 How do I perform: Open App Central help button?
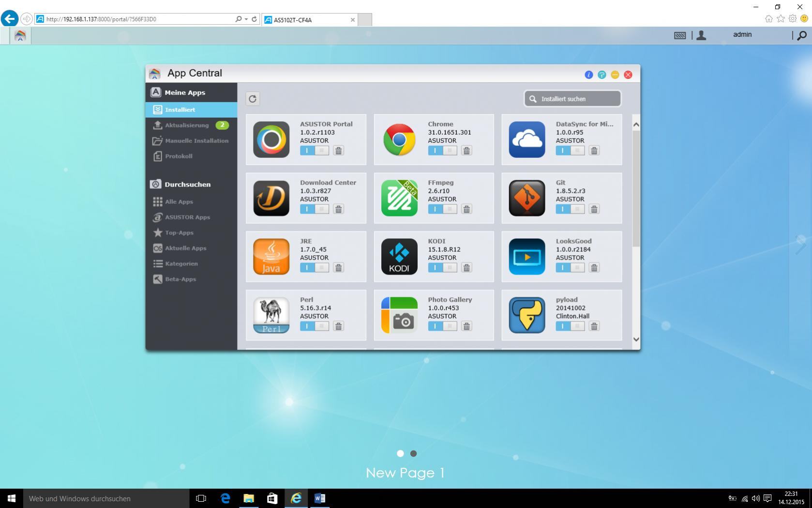pyautogui.click(x=602, y=75)
